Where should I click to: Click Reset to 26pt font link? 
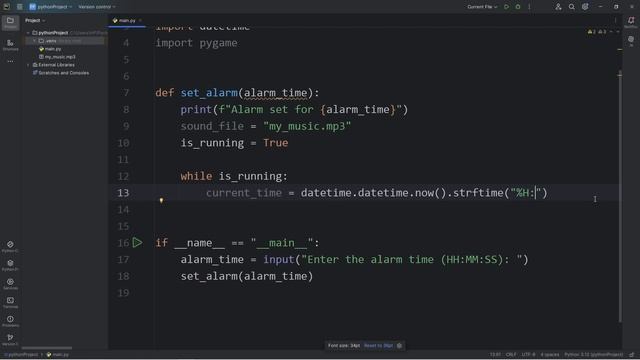[x=378, y=345]
